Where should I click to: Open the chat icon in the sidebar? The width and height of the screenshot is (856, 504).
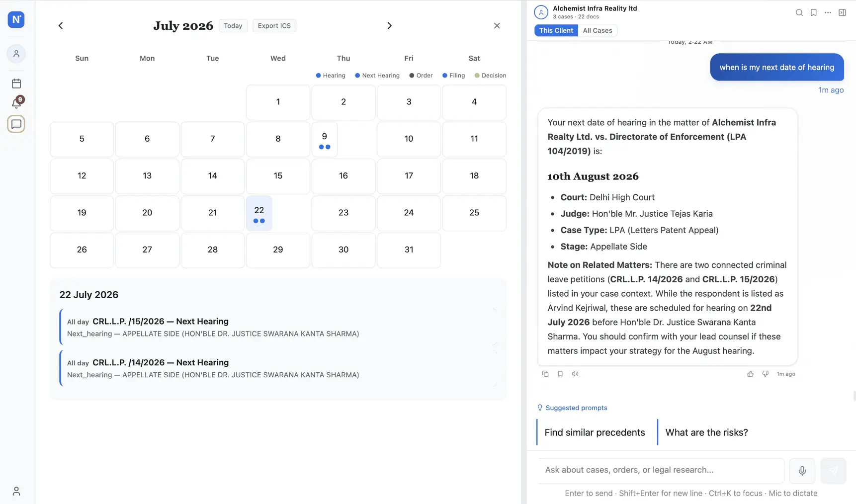click(x=16, y=124)
